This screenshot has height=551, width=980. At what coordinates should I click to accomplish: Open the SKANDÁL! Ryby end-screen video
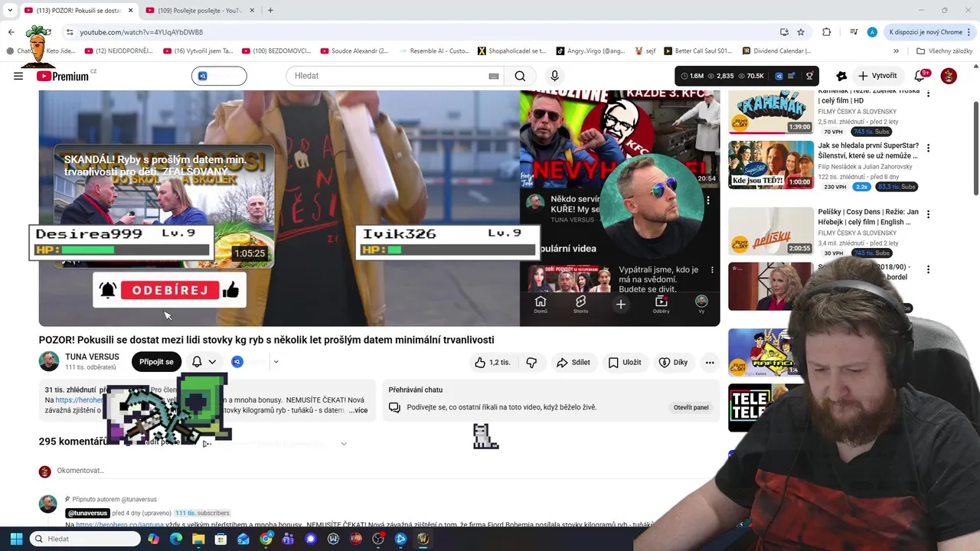coord(163,205)
